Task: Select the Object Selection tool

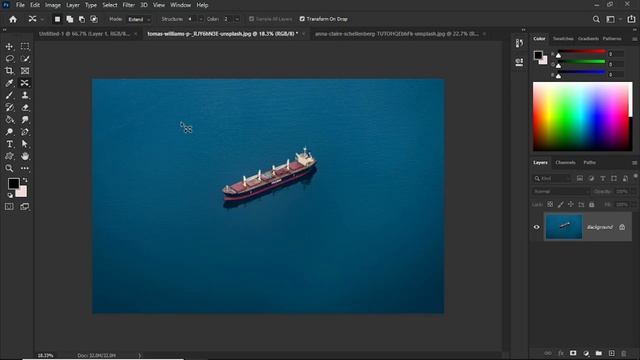Action: point(25,59)
